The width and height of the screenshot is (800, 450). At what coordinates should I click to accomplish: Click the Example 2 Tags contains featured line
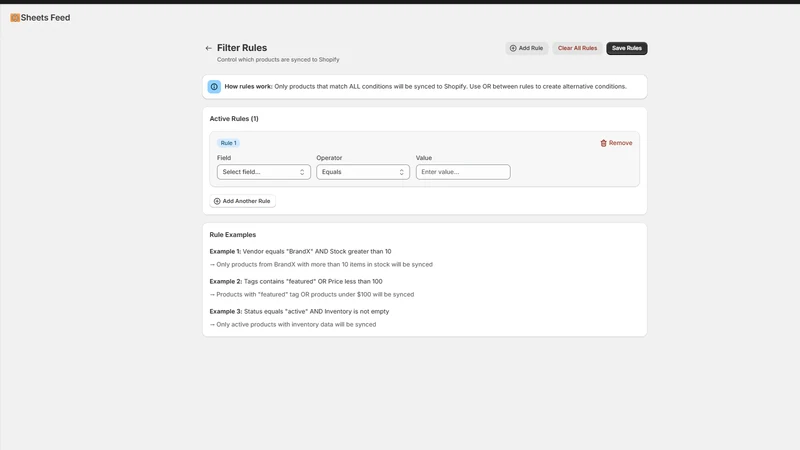[296, 281]
